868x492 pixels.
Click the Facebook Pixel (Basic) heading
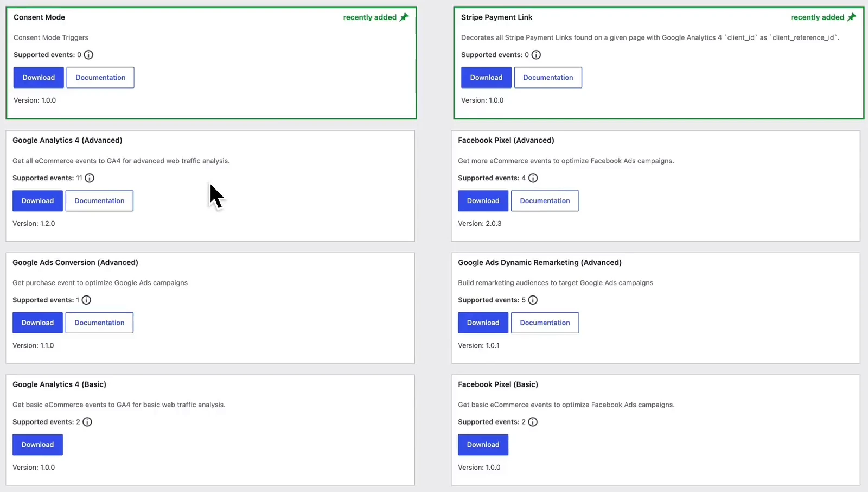click(x=498, y=384)
